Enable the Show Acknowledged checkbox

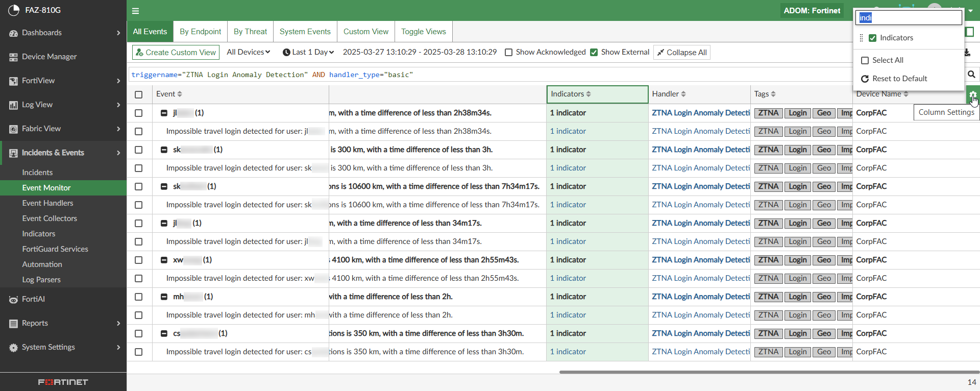click(508, 53)
